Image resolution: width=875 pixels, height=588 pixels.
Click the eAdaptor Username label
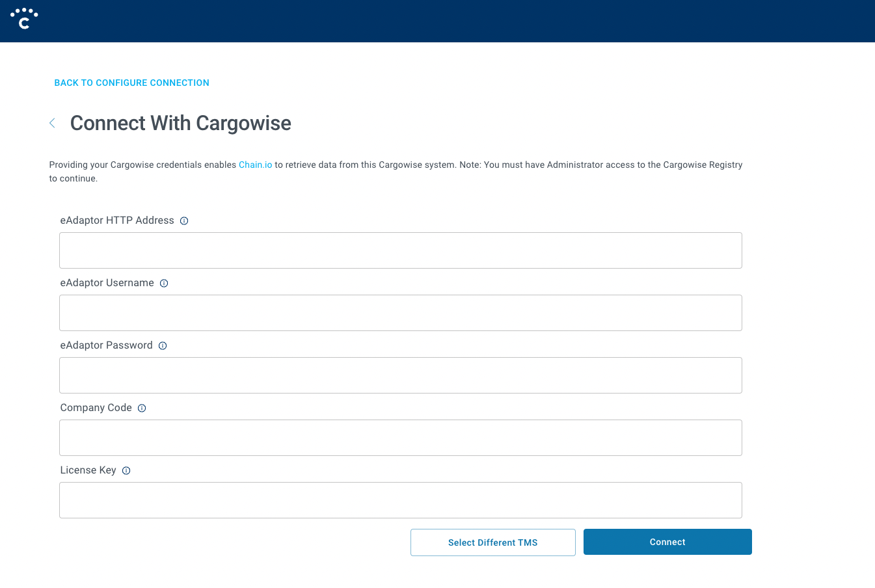point(107,283)
